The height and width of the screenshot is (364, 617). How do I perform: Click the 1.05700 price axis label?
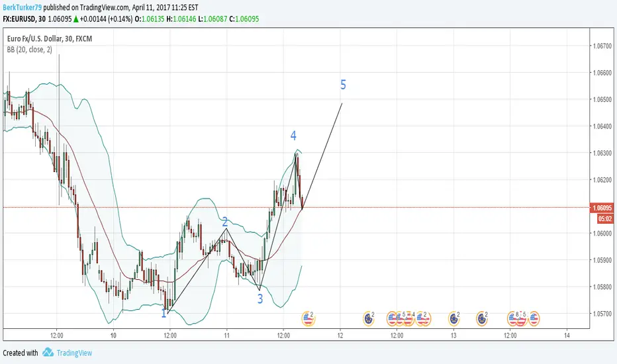coord(602,314)
